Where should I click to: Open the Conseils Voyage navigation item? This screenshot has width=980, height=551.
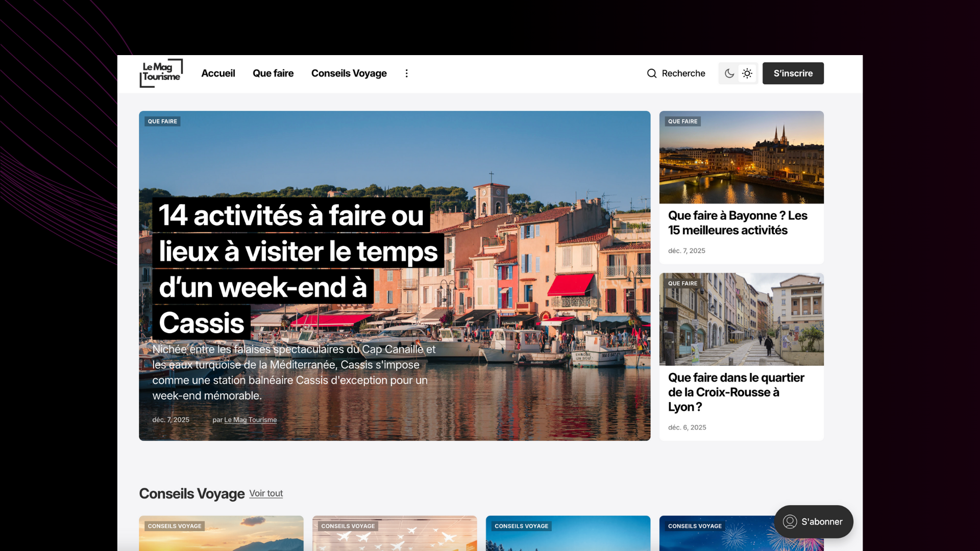point(349,73)
